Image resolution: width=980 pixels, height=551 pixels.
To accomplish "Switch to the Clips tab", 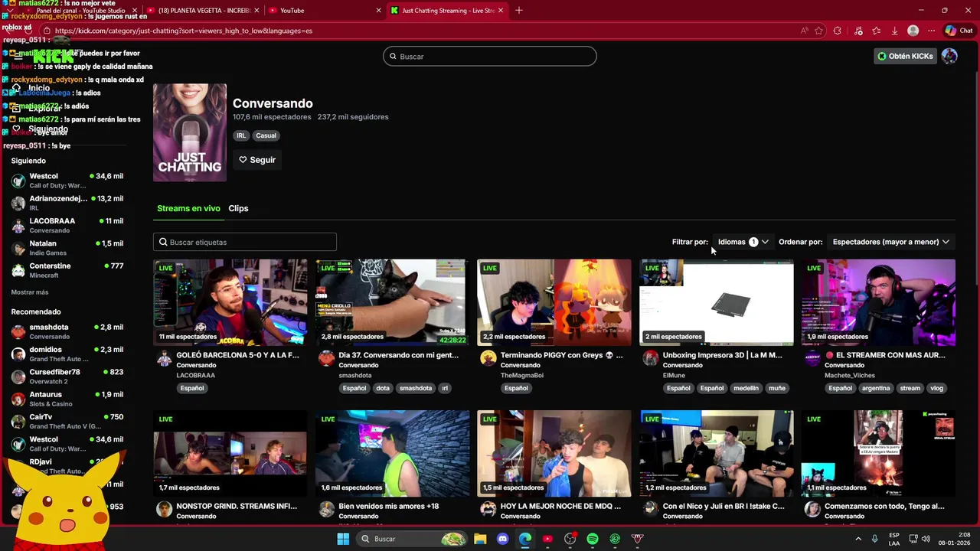I will [x=238, y=208].
